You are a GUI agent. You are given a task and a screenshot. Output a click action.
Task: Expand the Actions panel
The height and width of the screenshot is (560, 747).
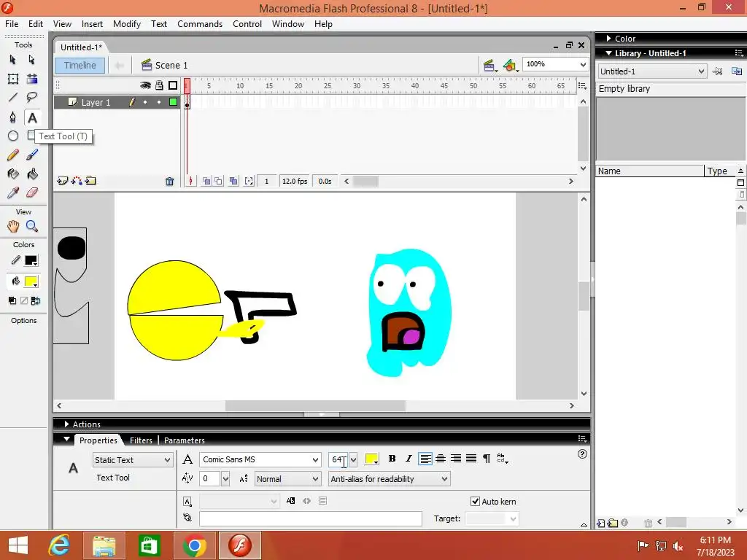click(x=66, y=424)
